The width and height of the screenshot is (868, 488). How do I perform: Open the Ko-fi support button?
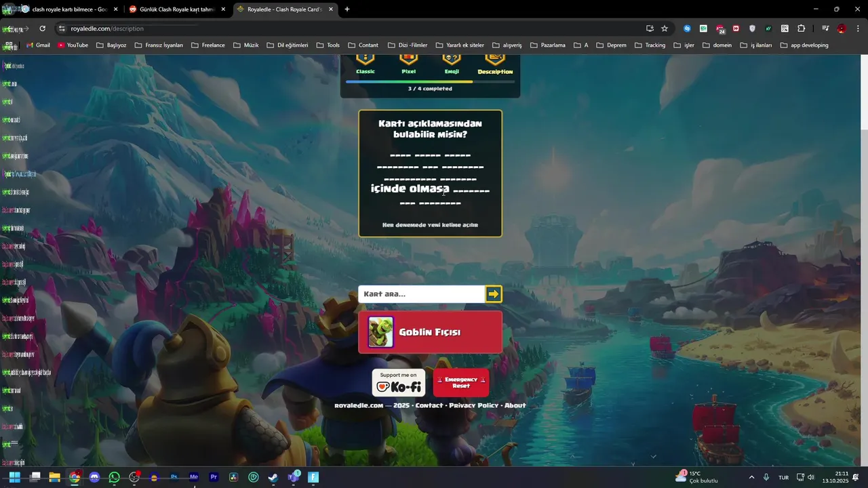click(x=399, y=383)
